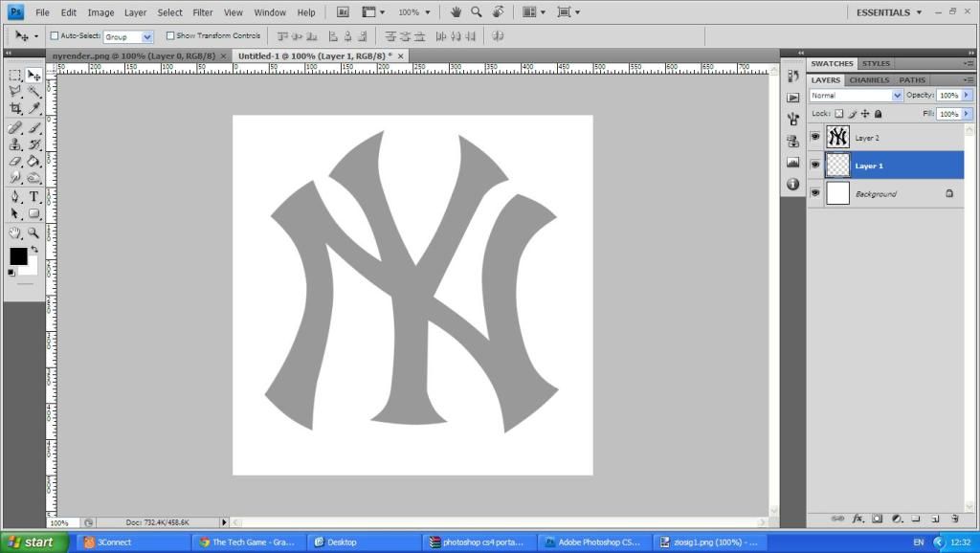Viewport: 980px width, 553px height.
Task: Select the Hand tool in the toolbox
Action: pos(15,233)
